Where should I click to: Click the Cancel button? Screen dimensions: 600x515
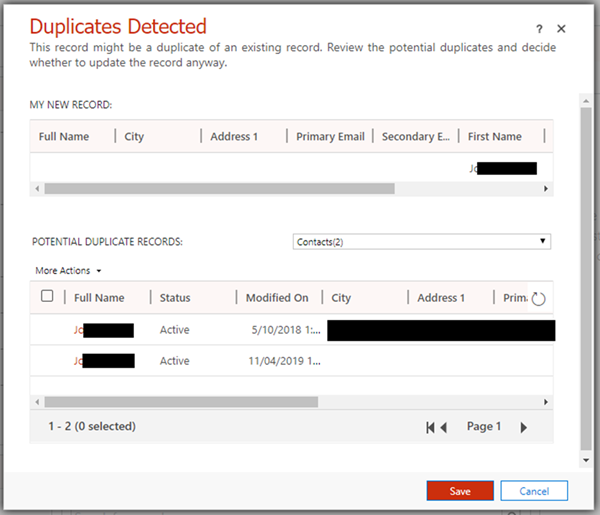point(534,491)
